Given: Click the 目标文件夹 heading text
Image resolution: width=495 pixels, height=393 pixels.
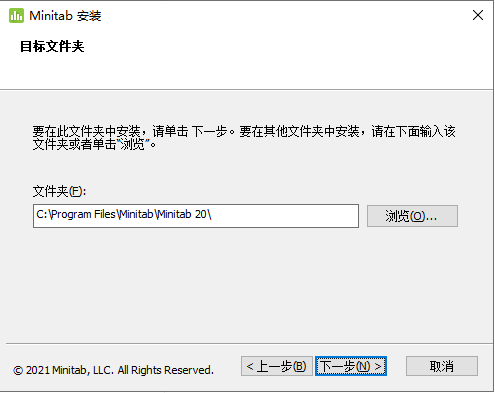Looking at the screenshot, I should pos(52,46).
